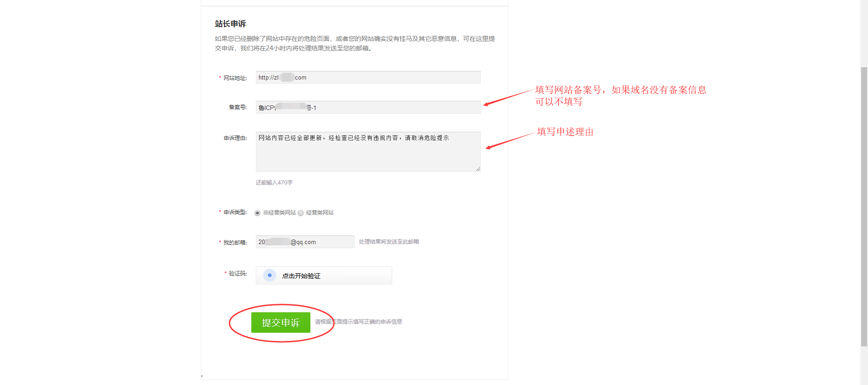Click the 站长申诉 heading text
Viewport: 868px width, 385px height.
[x=230, y=24]
